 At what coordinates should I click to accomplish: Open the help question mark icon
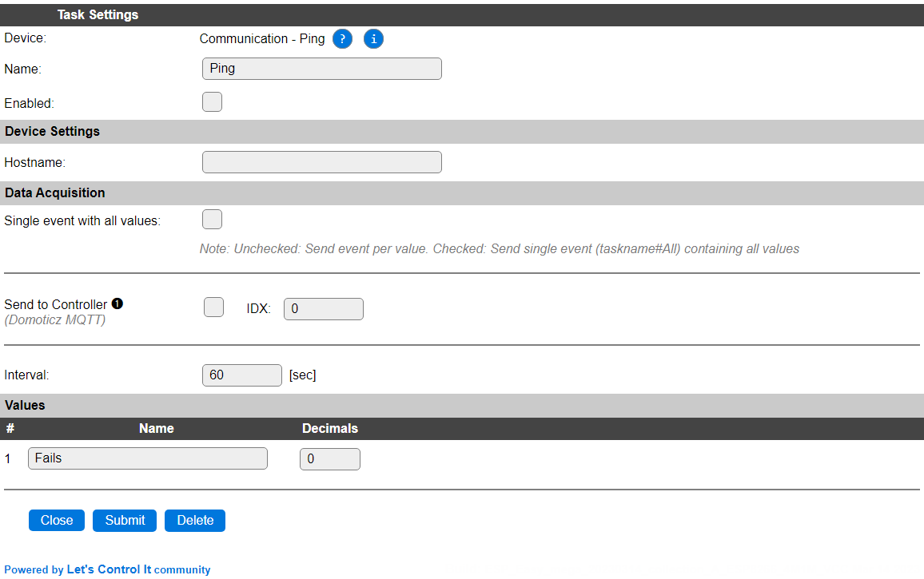(342, 39)
